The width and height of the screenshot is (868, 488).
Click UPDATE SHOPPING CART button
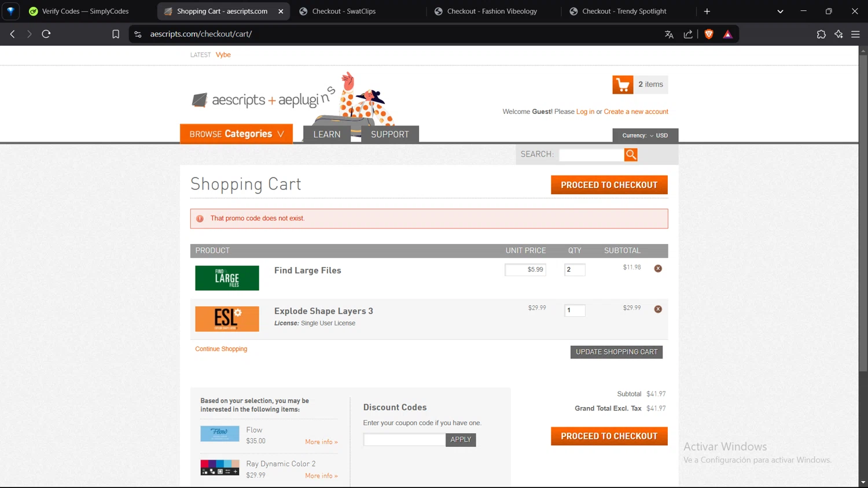(617, 352)
